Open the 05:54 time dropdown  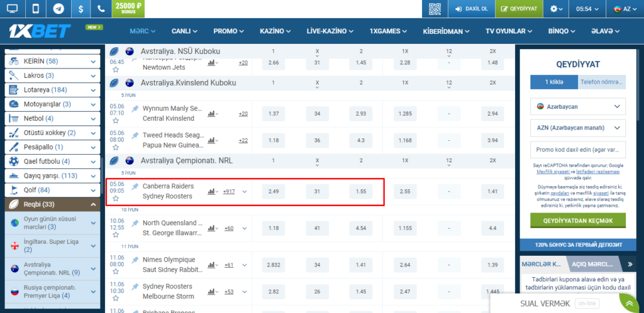pyautogui.click(x=587, y=9)
